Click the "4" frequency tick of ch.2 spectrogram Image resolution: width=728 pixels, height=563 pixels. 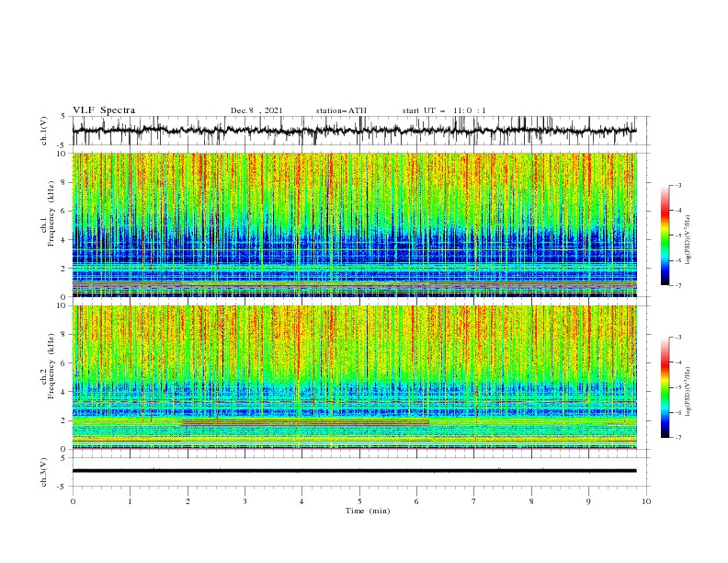pyautogui.click(x=64, y=392)
